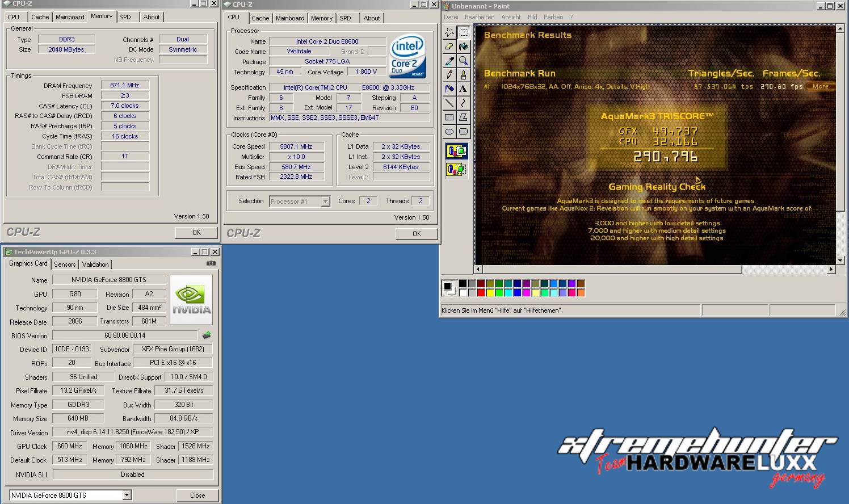Screen dimensions: 849x504
Task: Open the Bild menu in Paint
Action: click(532, 17)
